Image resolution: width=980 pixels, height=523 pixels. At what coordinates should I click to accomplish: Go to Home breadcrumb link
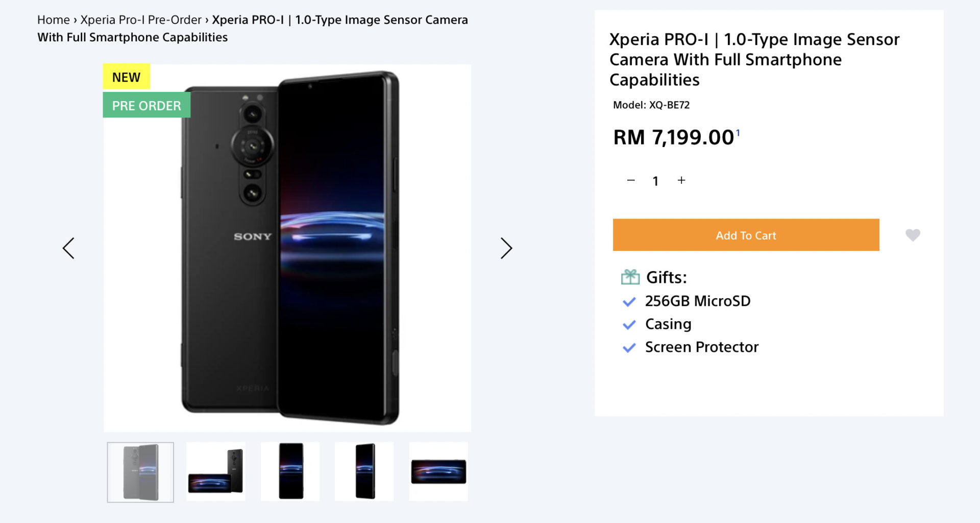[53, 20]
